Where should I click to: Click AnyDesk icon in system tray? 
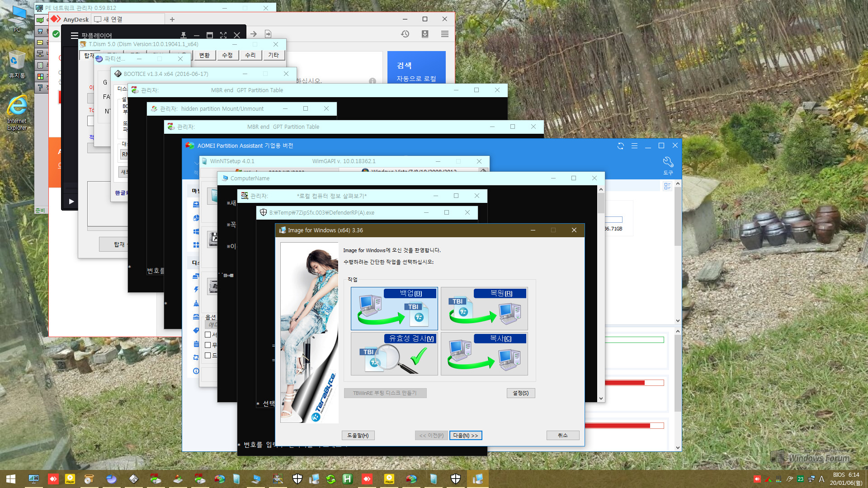click(x=757, y=479)
